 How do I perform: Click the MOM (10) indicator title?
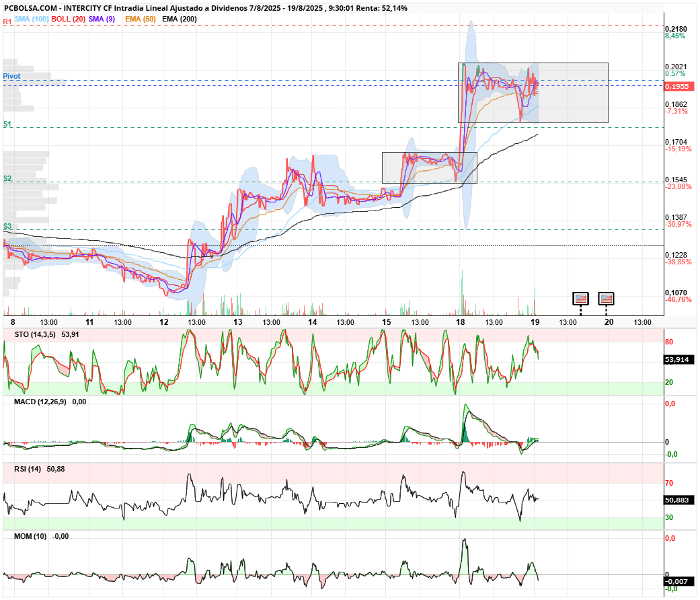[x=30, y=536]
